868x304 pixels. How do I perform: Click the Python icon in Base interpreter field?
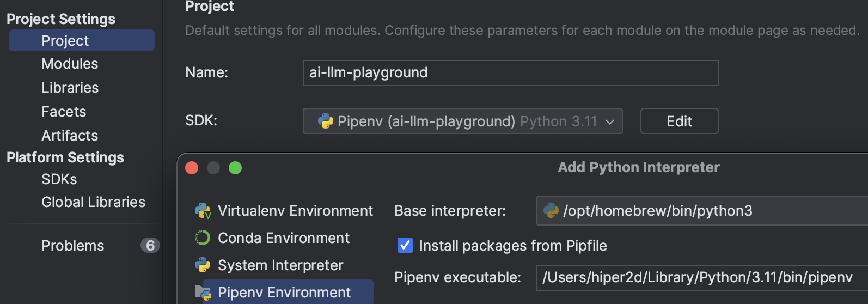tap(551, 211)
